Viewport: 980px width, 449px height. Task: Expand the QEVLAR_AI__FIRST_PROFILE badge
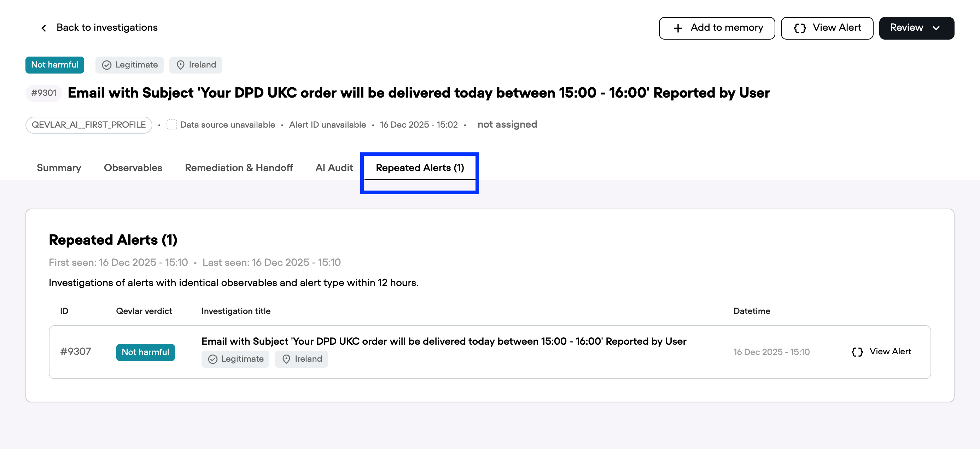(89, 124)
